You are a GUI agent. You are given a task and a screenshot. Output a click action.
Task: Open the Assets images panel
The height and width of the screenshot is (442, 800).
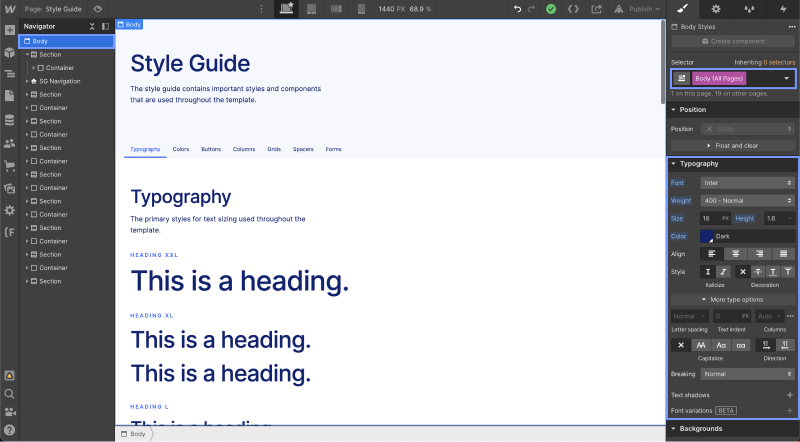tap(10, 188)
